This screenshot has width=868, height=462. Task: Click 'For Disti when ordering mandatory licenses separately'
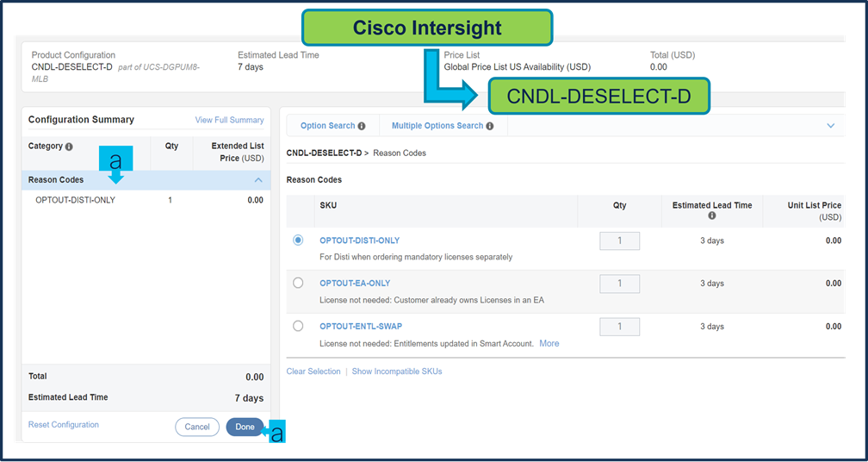[416, 257]
